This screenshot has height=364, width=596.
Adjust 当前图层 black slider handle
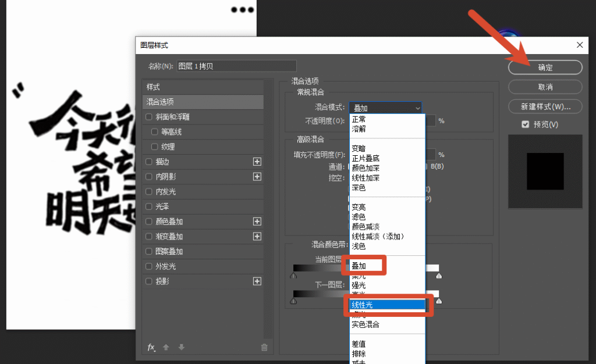tap(293, 276)
